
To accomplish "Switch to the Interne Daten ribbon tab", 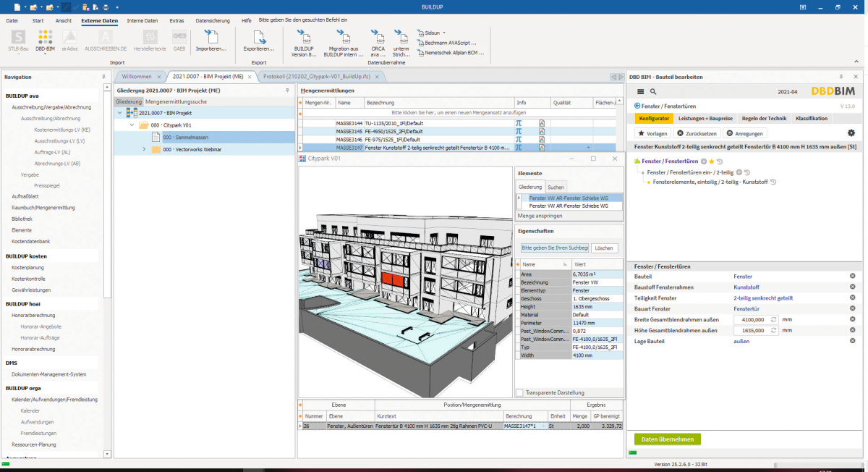I will point(142,21).
